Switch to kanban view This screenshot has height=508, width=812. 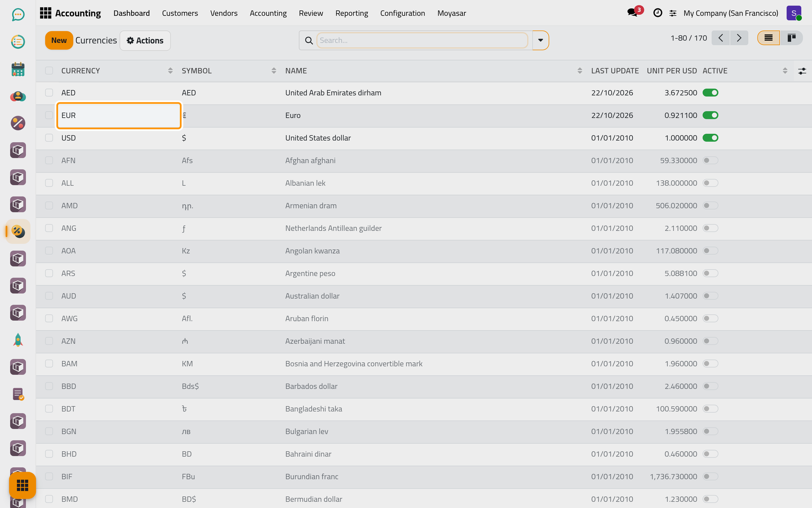tap(791, 38)
